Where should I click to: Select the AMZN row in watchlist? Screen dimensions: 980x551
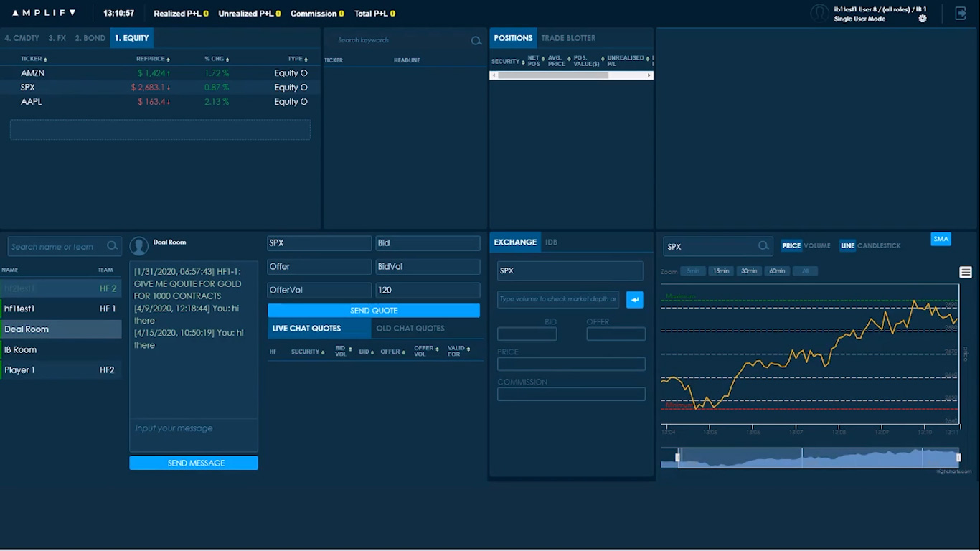pos(160,73)
